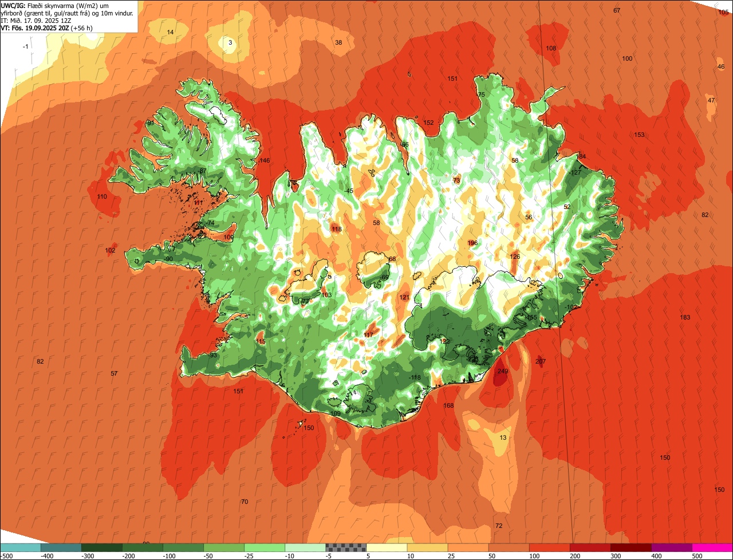The width and height of the screenshot is (733, 560).
Task: Click the '-300' legend label
Action: pyautogui.click(x=88, y=555)
